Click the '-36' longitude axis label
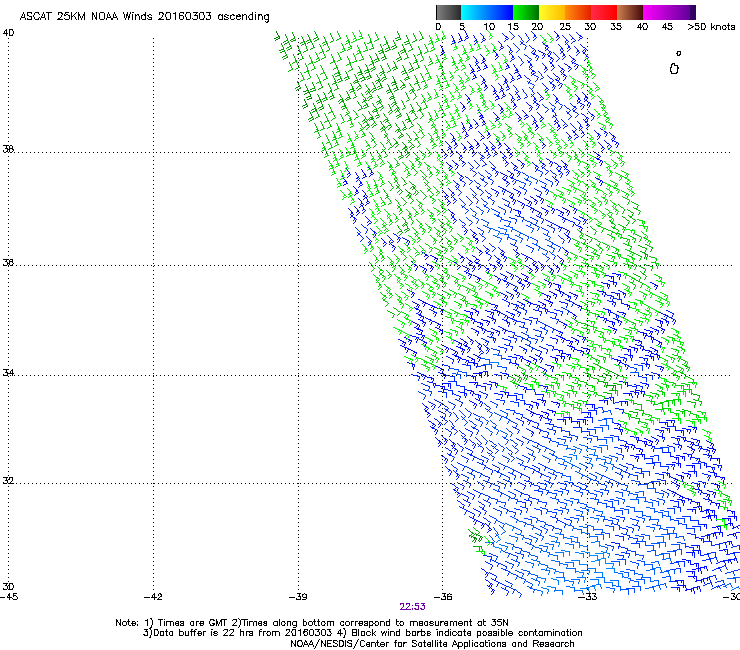740x650 pixels. click(443, 597)
